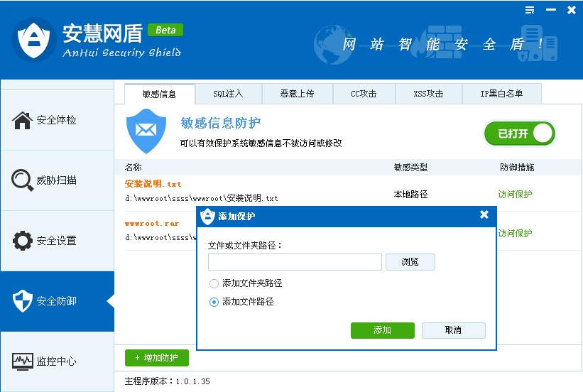Click the 名称 column header
583x392 pixels.
[x=133, y=168]
